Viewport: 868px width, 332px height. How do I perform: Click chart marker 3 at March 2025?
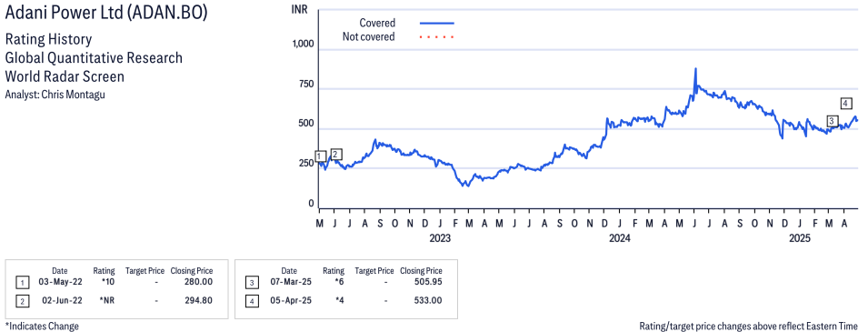pos(832,121)
